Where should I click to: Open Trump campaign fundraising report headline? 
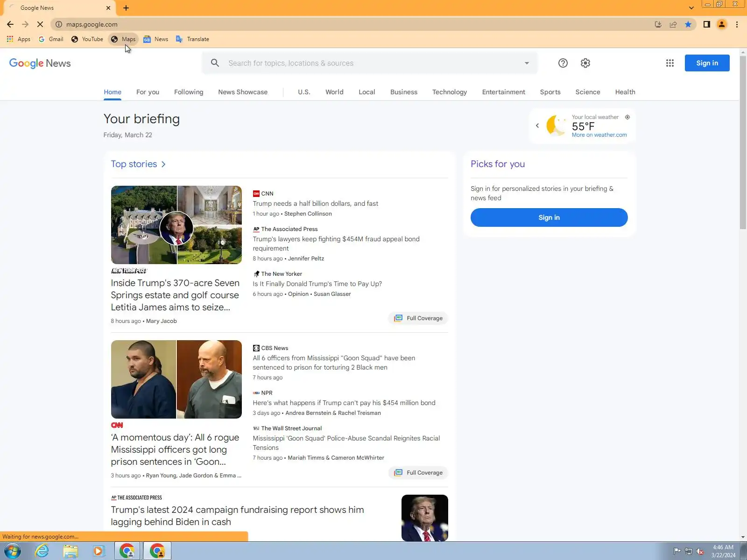(237, 516)
